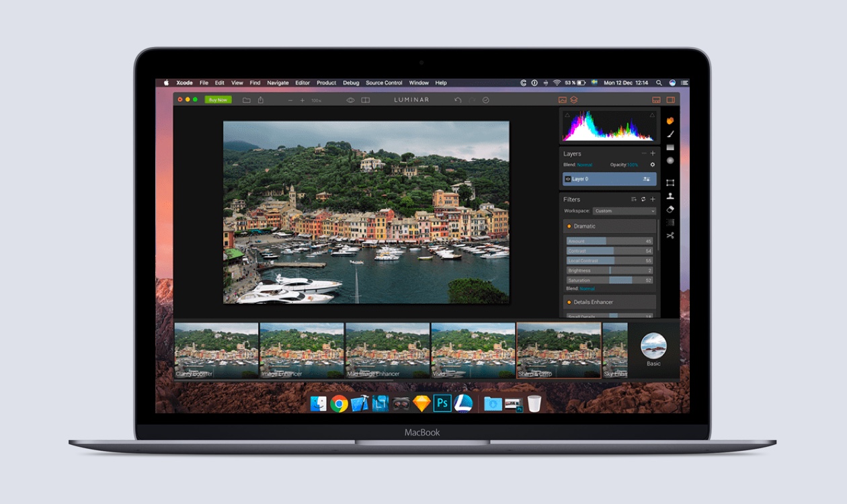Open Photoshop from the Dock
Screen dimensions: 847x504
pos(442,403)
